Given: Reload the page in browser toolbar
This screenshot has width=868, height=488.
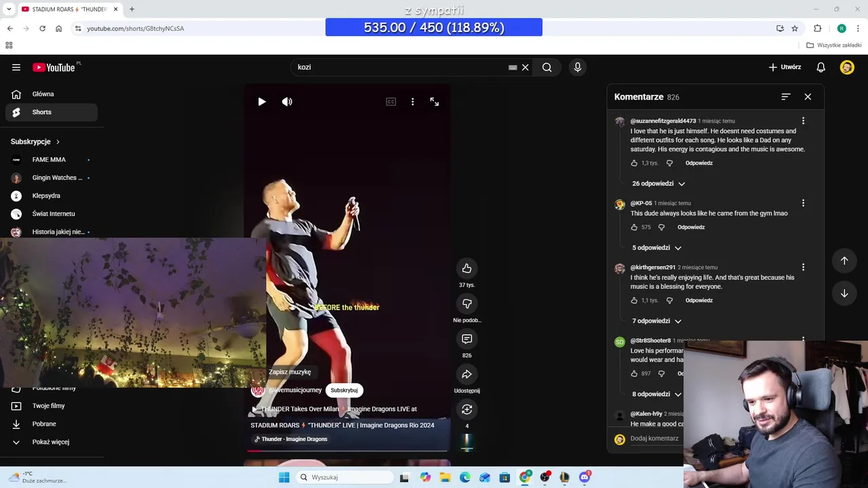Looking at the screenshot, I should (42, 28).
